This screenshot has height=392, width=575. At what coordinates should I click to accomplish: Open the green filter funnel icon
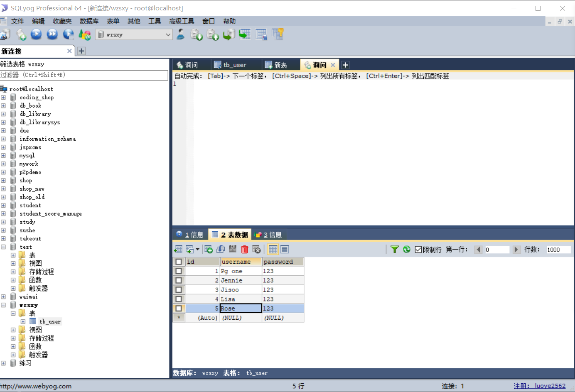(x=395, y=249)
